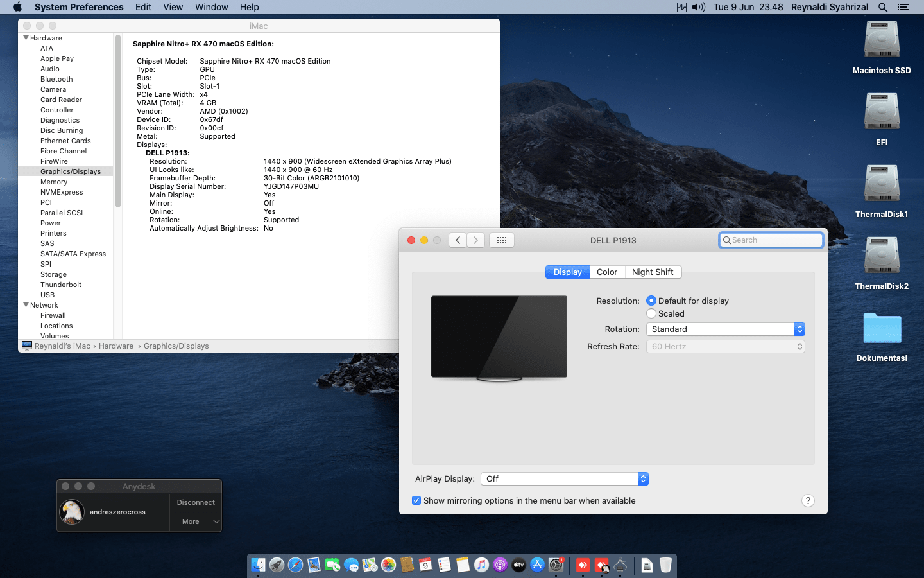Open Spotlight search in menu bar

click(x=883, y=7)
